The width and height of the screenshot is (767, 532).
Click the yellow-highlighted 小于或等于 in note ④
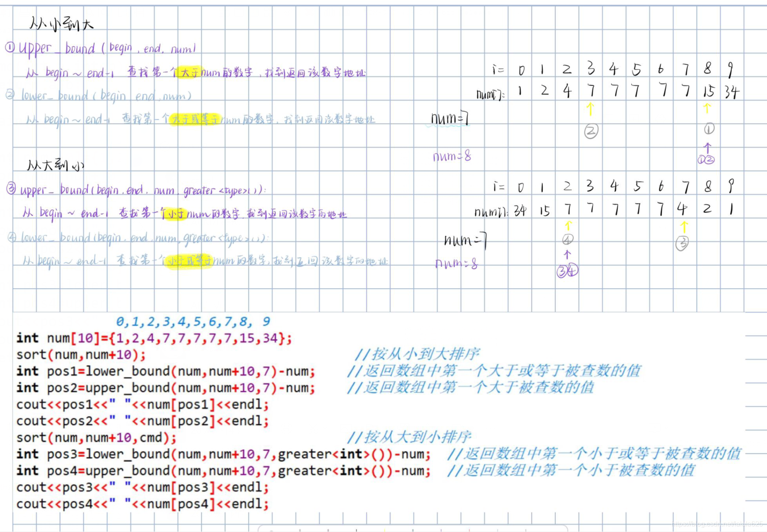(190, 261)
